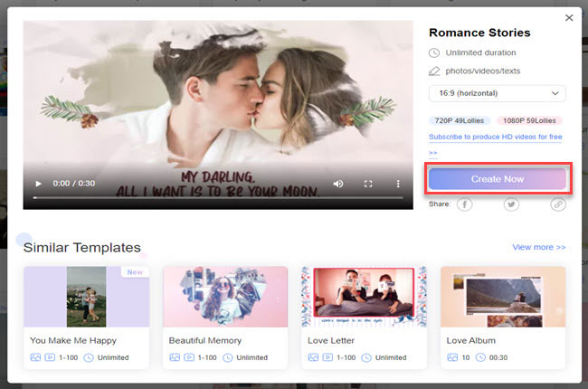The height and width of the screenshot is (389, 588).
Task: Select the 720P 49Lollies option
Action: (x=460, y=120)
